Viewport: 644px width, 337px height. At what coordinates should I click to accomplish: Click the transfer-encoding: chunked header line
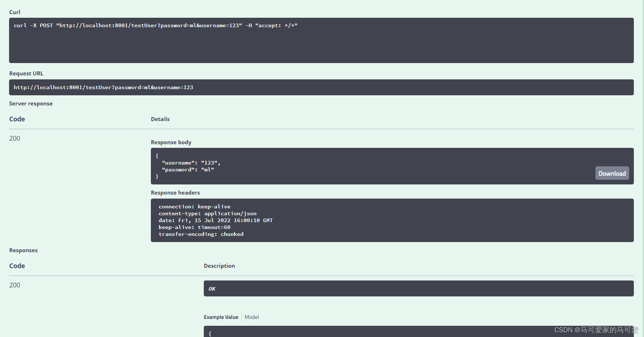point(201,234)
